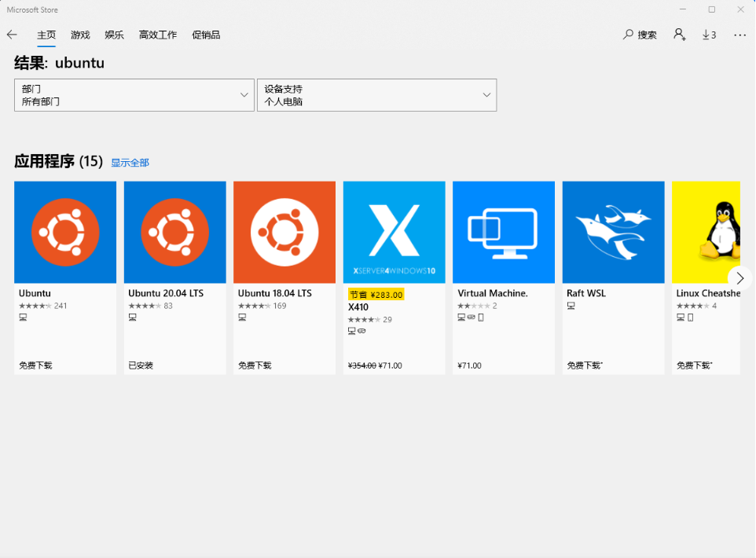Open the search magnifier icon
The height and width of the screenshot is (558, 756).
click(x=628, y=35)
